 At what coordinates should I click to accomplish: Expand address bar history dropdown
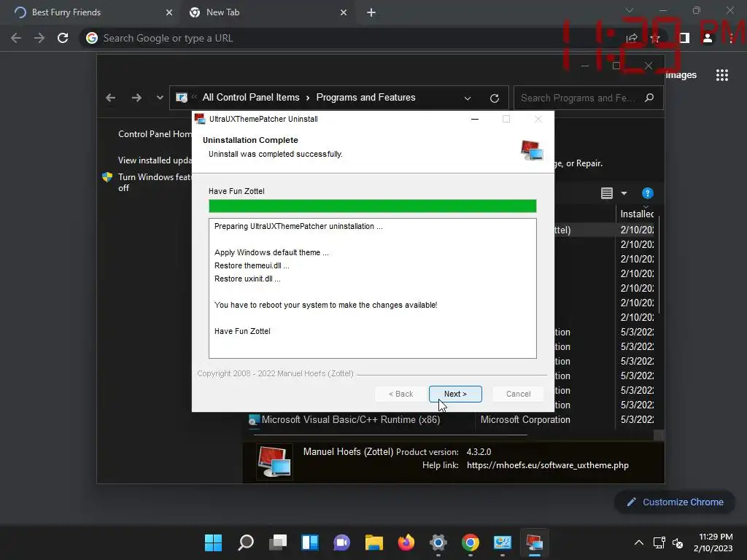tap(468, 98)
